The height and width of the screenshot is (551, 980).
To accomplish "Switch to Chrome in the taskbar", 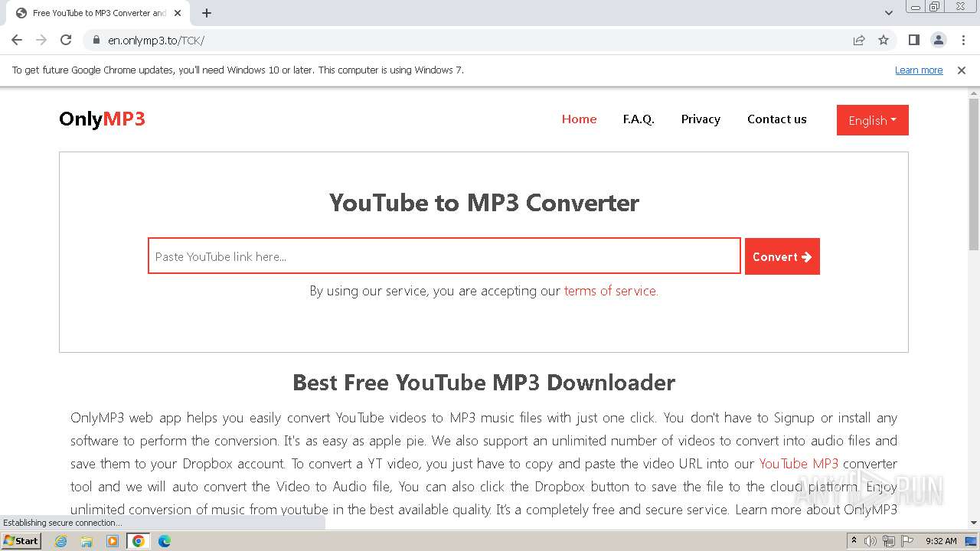I will tap(138, 541).
